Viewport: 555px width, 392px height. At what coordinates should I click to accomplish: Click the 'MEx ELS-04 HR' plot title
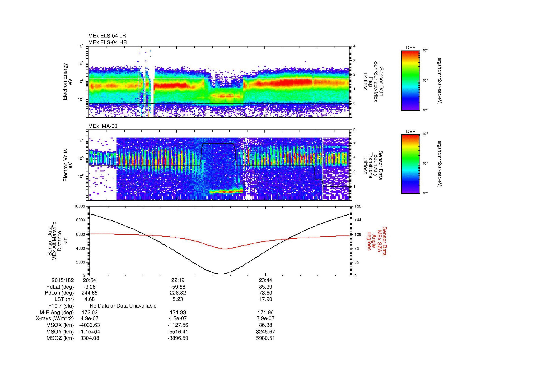107,42
